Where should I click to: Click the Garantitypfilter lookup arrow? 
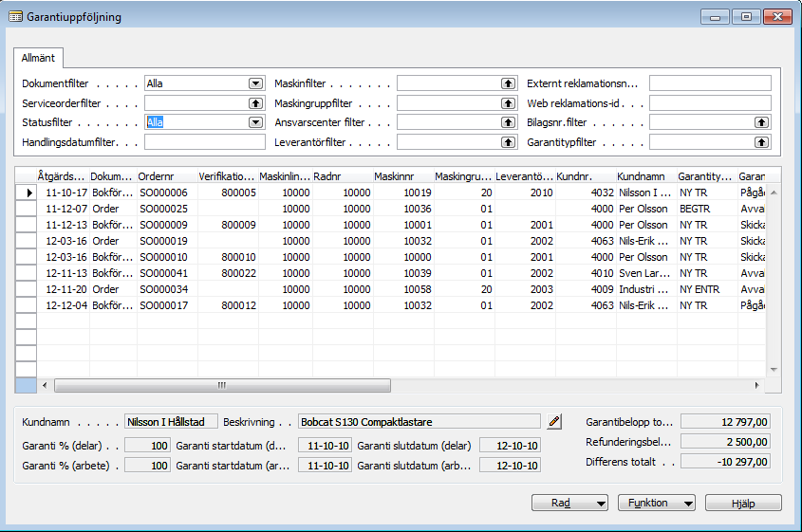coord(761,142)
